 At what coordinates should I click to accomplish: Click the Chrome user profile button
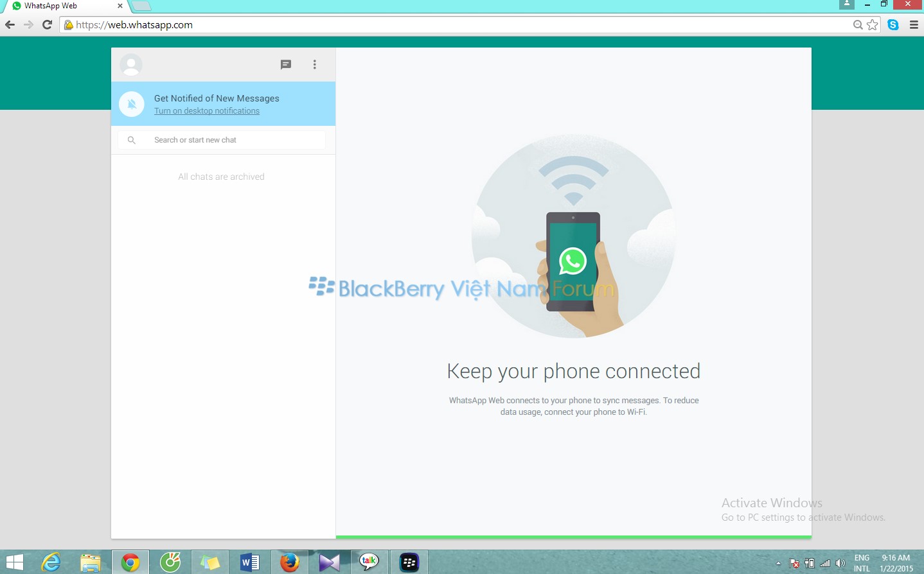pyautogui.click(x=847, y=4)
